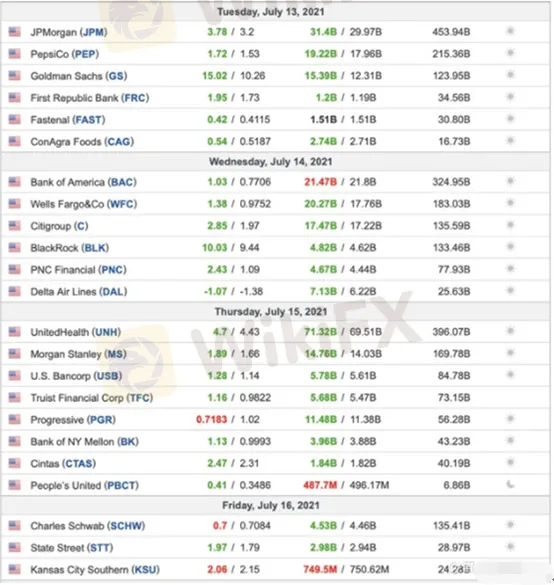Click People's United revenue 487.7M
The image size is (554, 585).
[x=320, y=485]
